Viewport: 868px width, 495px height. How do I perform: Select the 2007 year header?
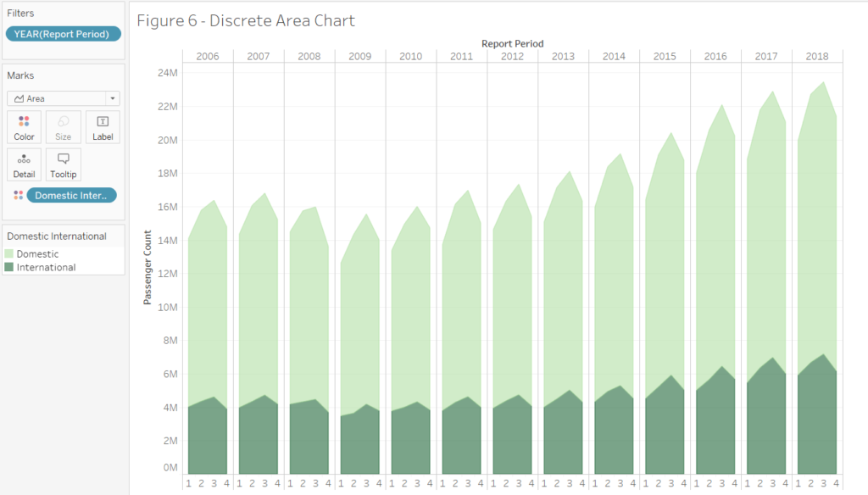(x=259, y=57)
